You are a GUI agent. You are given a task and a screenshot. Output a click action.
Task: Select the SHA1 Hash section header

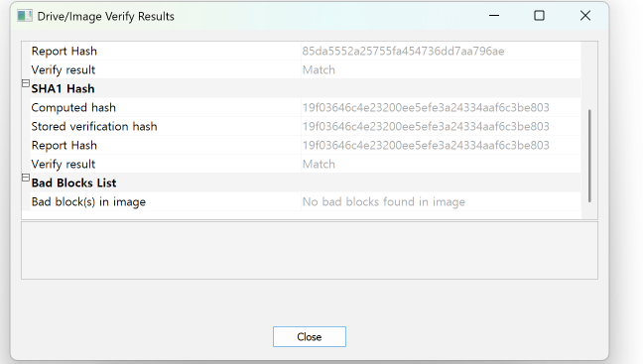point(64,88)
